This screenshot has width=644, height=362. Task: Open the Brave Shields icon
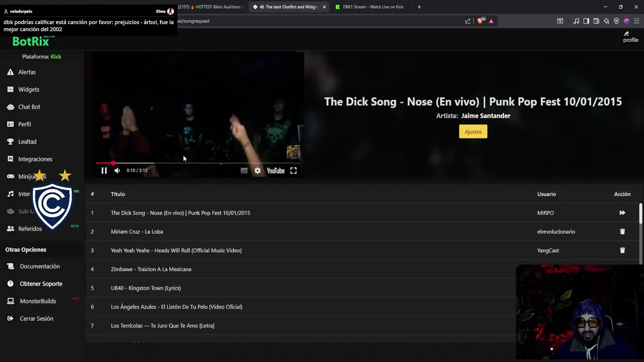(480, 21)
